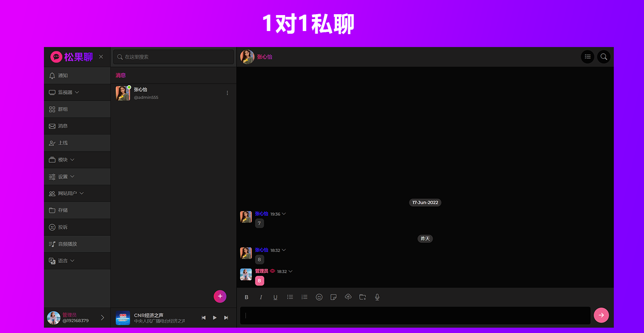Open the emoji picker
The height and width of the screenshot is (333, 644).
[x=319, y=297]
